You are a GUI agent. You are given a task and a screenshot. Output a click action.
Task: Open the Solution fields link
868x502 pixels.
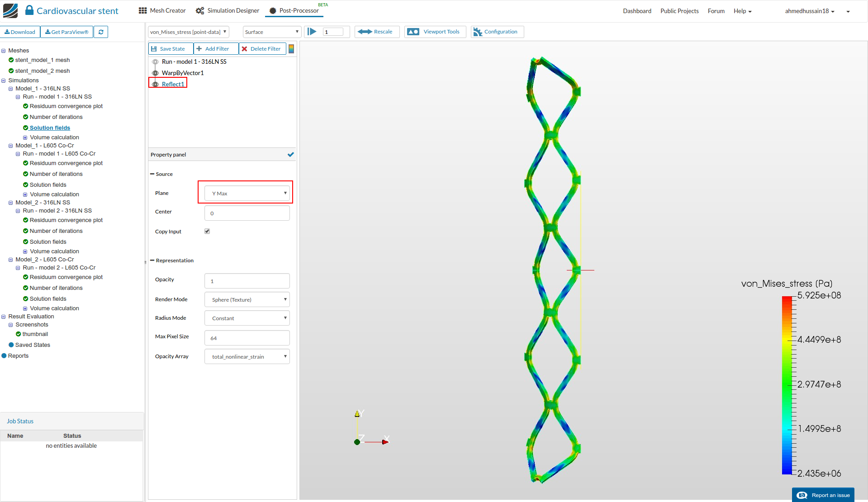pos(50,128)
